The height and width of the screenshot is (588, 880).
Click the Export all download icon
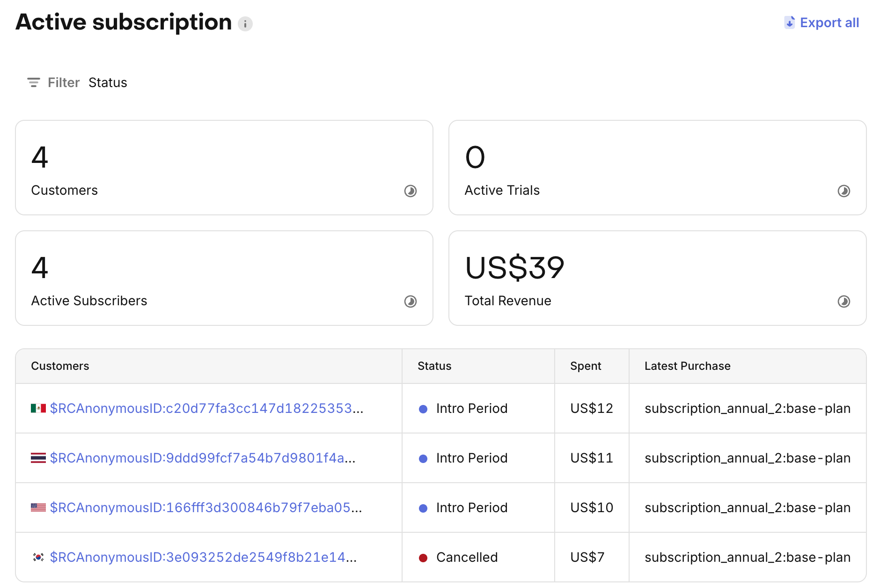pyautogui.click(x=789, y=22)
